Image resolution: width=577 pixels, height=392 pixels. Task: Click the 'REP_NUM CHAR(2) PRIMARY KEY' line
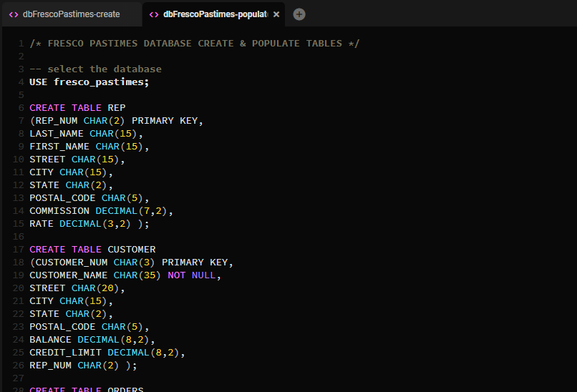pos(116,121)
